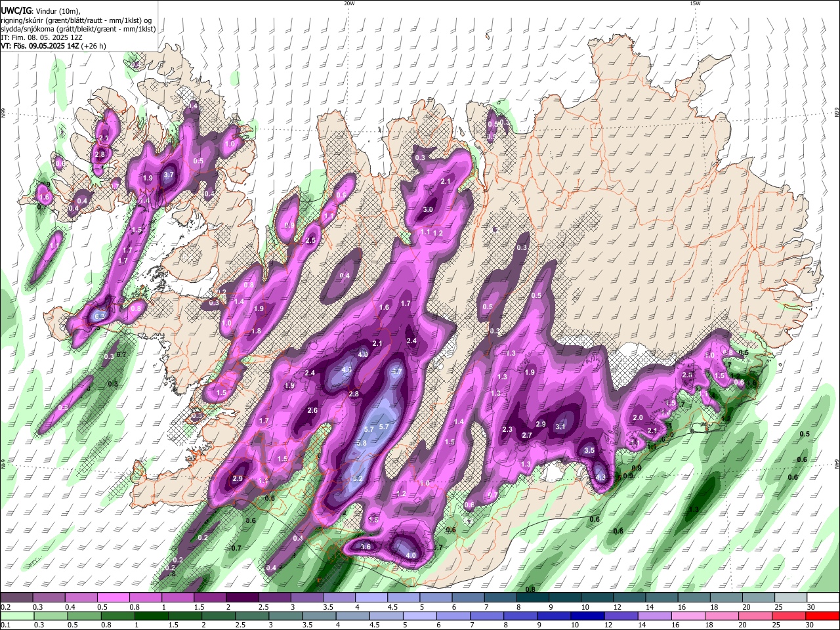The width and height of the screenshot is (840, 630).
Task: Click the '15W' longitude label at the top edge
Action: point(694,3)
